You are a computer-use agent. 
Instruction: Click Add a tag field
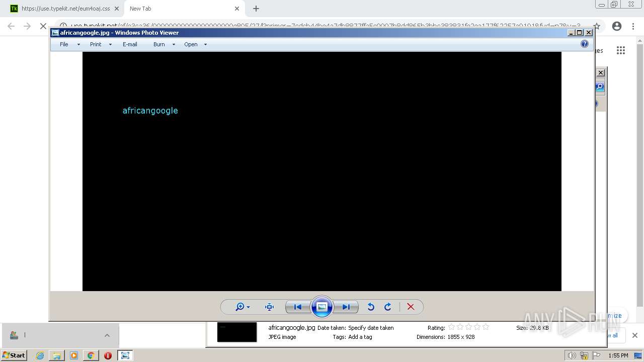tap(360, 337)
